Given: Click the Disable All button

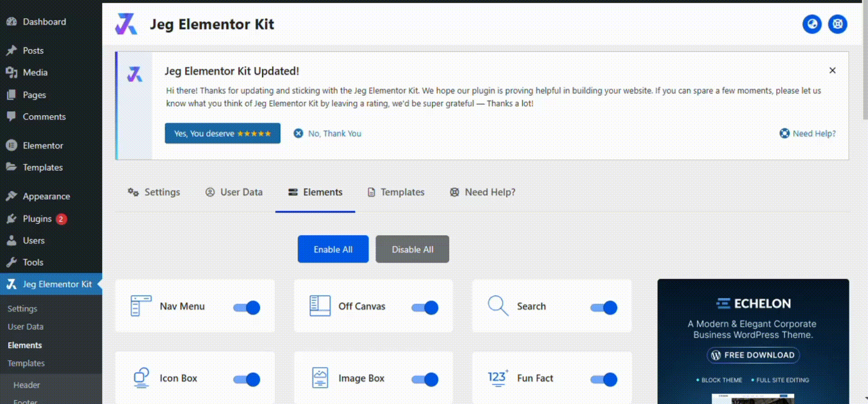Looking at the screenshot, I should click(x=412, y=249).
